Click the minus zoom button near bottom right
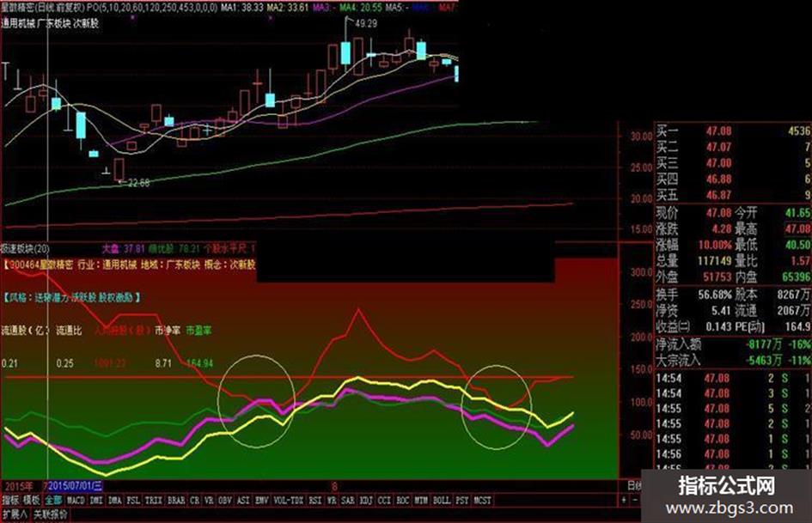Viewport: 812px width, 523px height. point(635,500)
